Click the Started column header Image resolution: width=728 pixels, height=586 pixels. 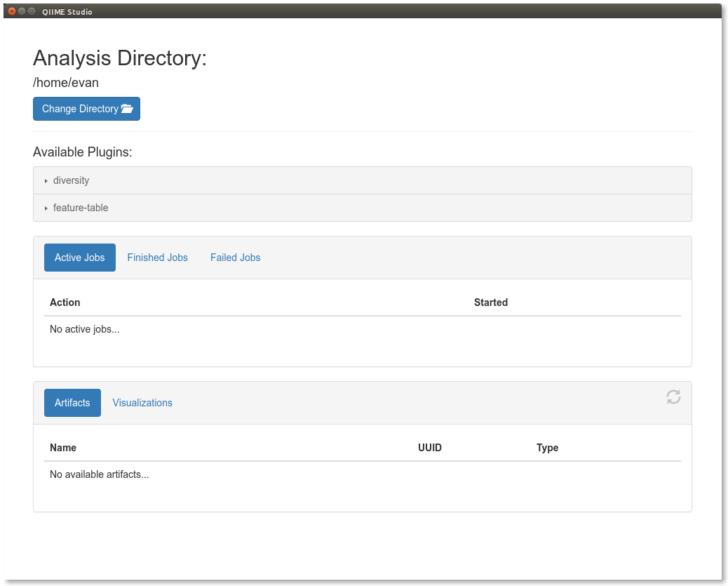[x=491, y=302]
